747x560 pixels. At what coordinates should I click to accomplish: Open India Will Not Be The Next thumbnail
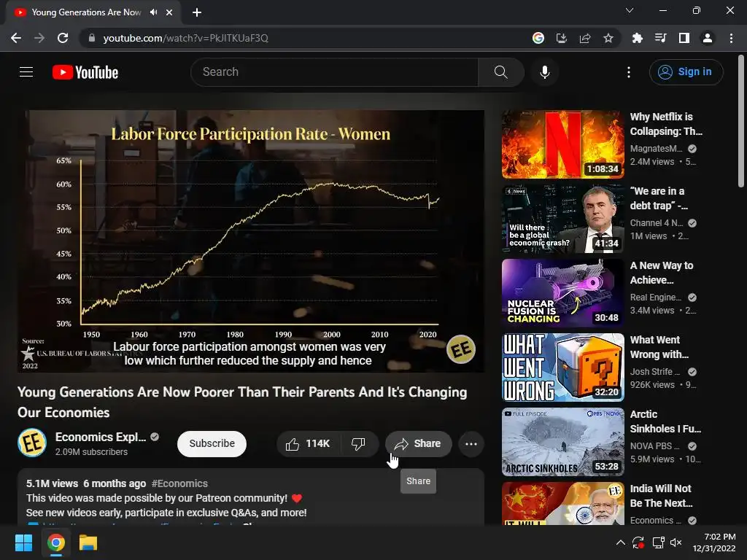pyautogui.click(x=562, y=503)
